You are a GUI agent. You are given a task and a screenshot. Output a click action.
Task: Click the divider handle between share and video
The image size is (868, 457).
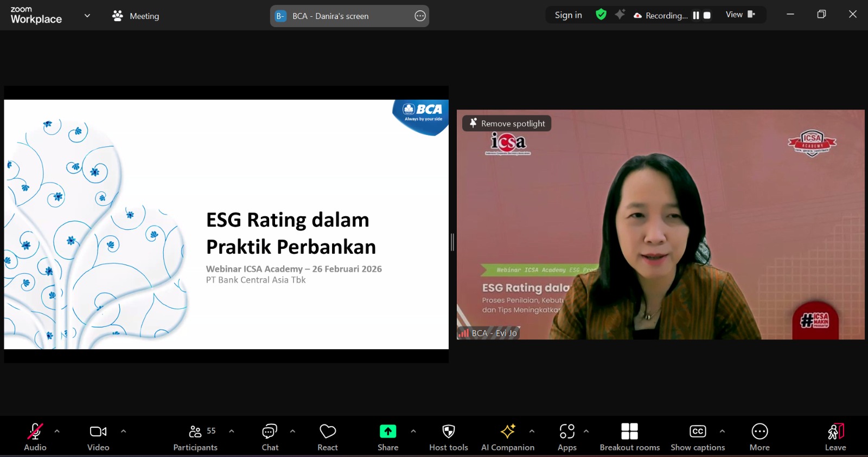tap(452, 242)
